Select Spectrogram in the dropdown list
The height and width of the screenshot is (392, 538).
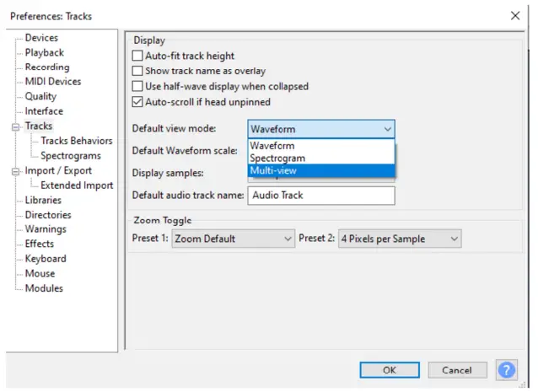[x=320, y=158]
